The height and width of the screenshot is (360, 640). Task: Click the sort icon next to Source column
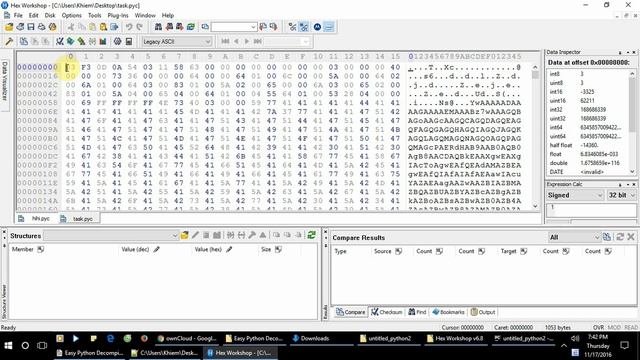(x=398, y=251)
